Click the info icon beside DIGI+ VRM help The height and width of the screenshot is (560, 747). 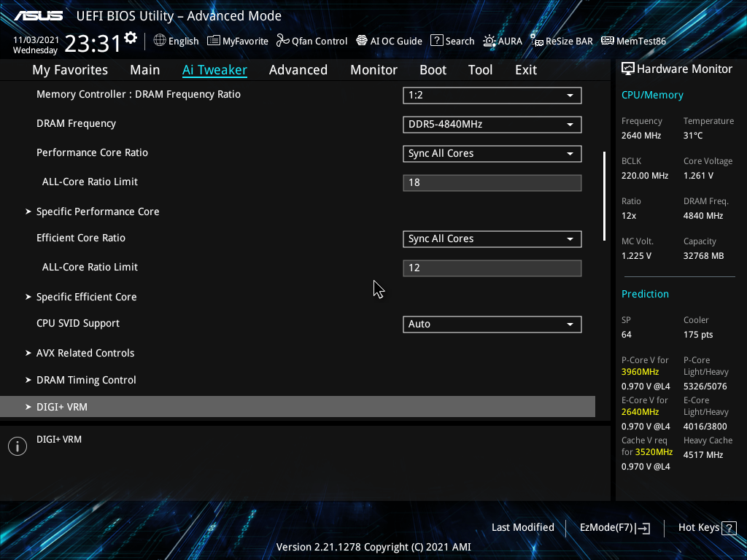click(18, 446)
